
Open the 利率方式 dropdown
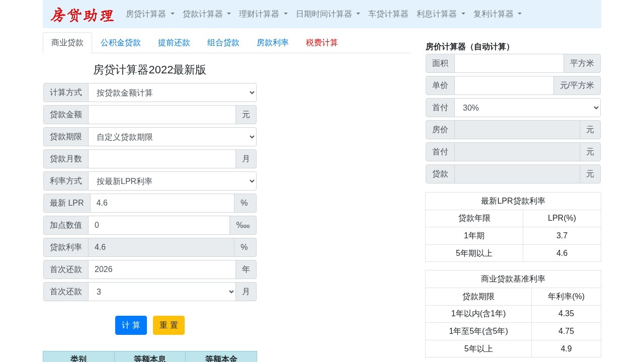click(172, 181)
